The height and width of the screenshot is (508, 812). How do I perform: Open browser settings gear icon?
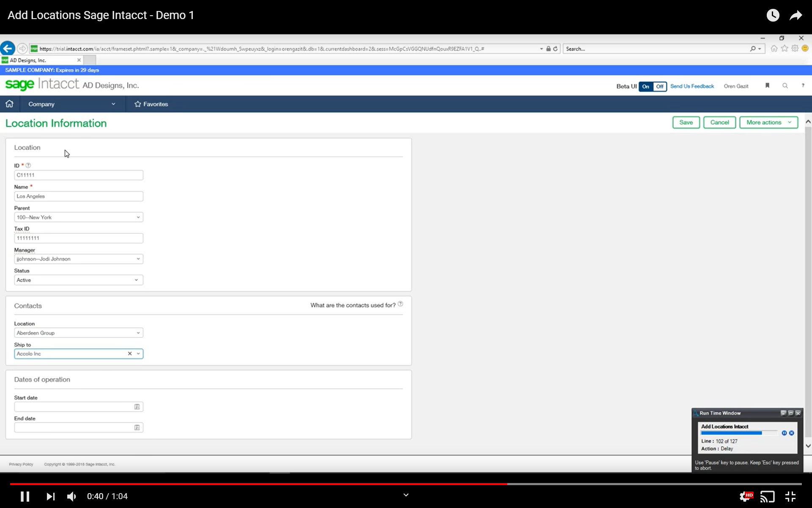pyautogui.click(x=795, y=49)
